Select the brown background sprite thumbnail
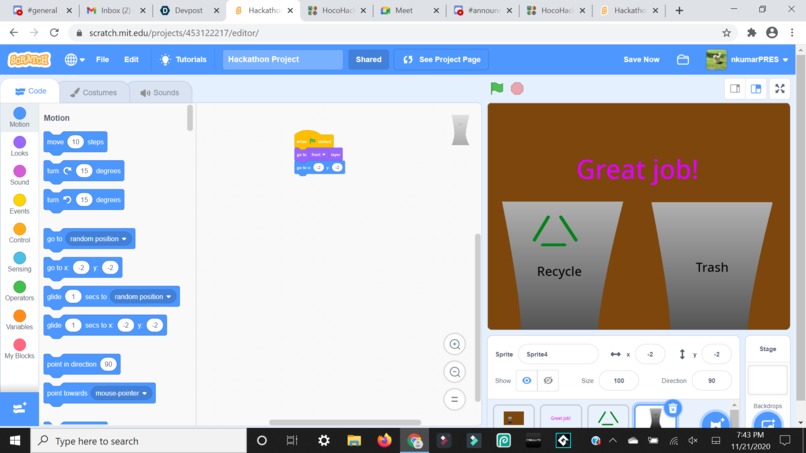This screenshot has height=453, width=806. [514, 416]
